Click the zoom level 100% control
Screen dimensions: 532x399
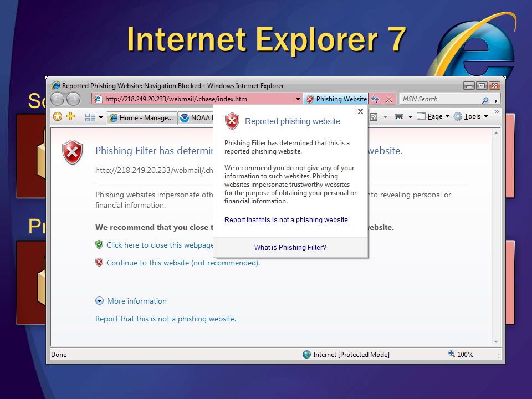(x=462, y=355)
